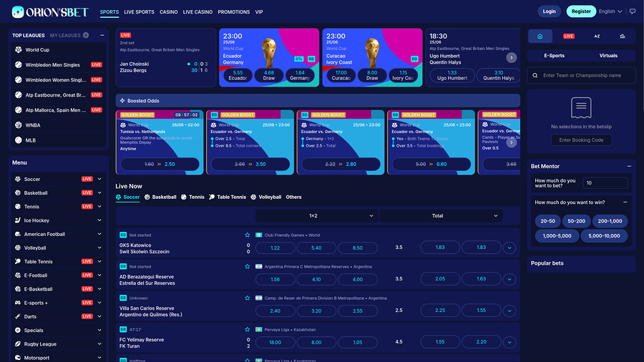Open the English language dropdown
Image resolution: width=644 pixels, height=362 pixels.
[610, 11]
